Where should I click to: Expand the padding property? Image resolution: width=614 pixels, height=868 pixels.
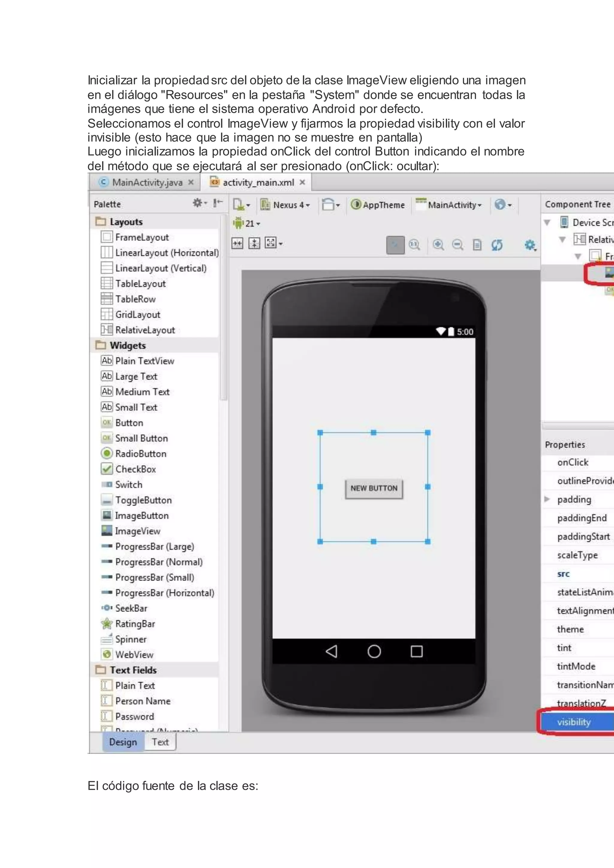click(547, 499)
